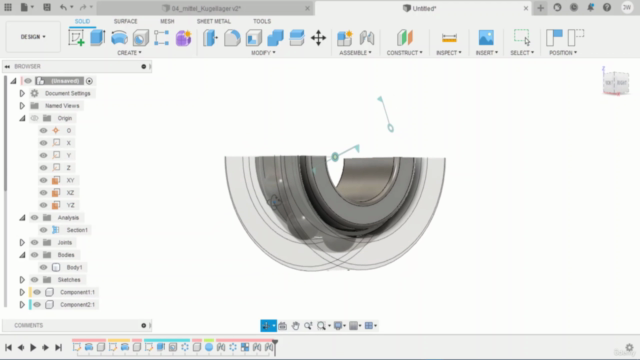640x360 pixels.
Task: Open the CREATE dropdown menu
Action: pos(129,53)
